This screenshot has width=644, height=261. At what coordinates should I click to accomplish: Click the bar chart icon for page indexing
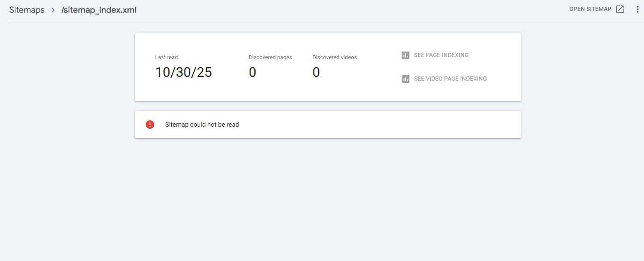click(x=405, y=55)
